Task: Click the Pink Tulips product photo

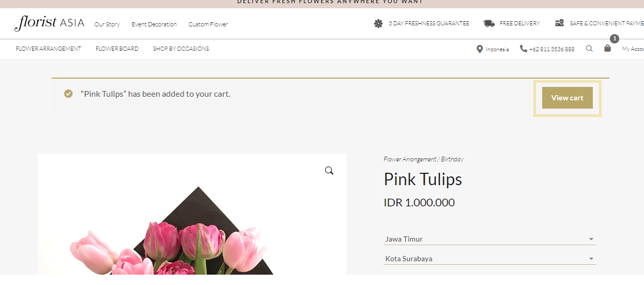Action: pyautogui.click(x=192, y=214)
